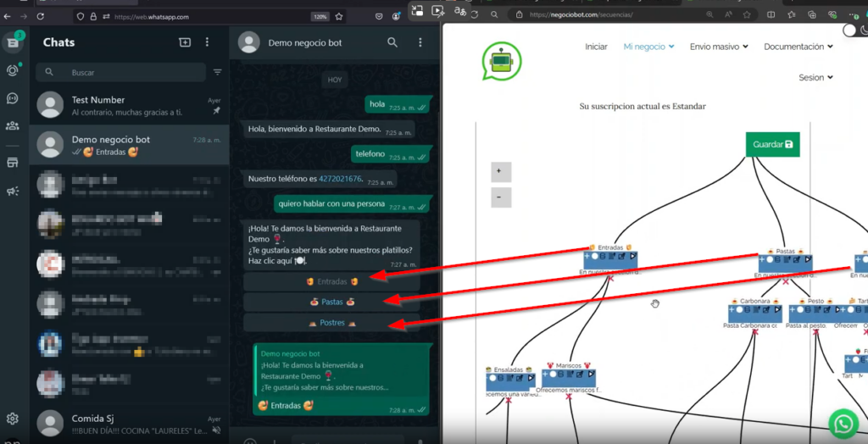Open the green WhatsApp floating chat button
This screenshot has width=868, height=444.
(843, 424)
